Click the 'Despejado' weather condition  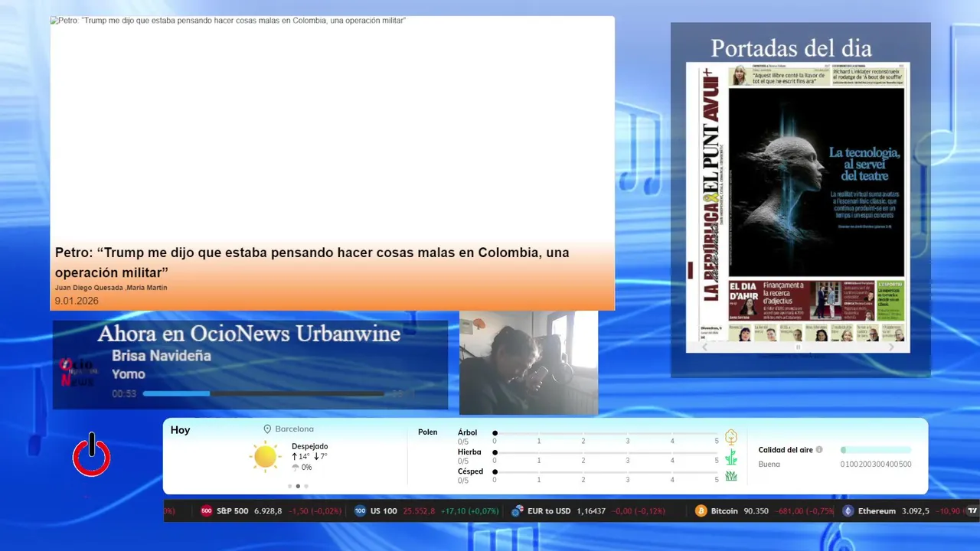[x=309, y=446]
